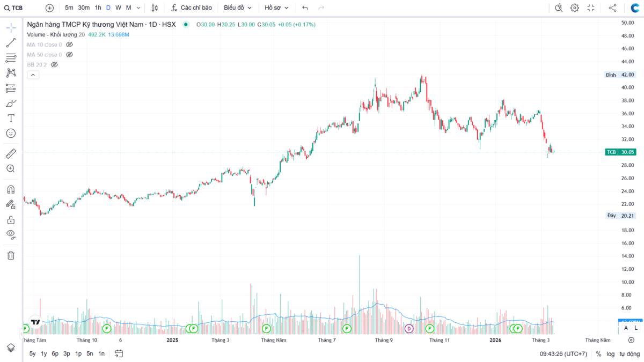Set the date range to 5y
Screen dimensions: 644x362
tap(32, 353)
